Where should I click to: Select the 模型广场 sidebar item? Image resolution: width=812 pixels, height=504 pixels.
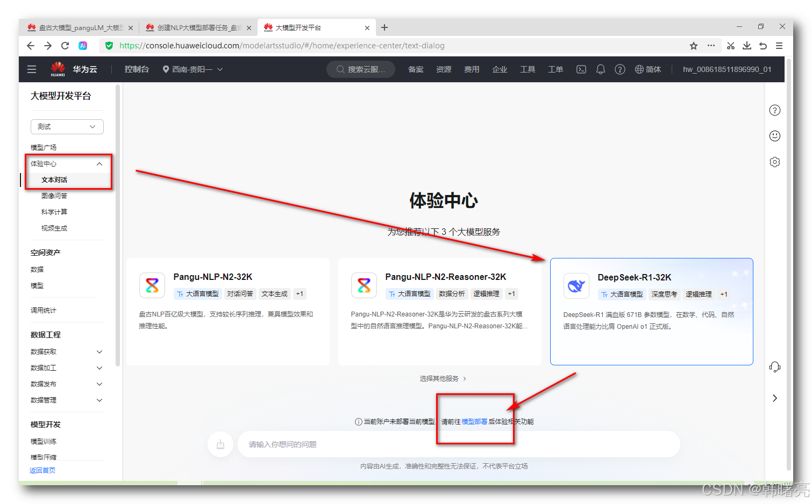[x=44, y=147]
